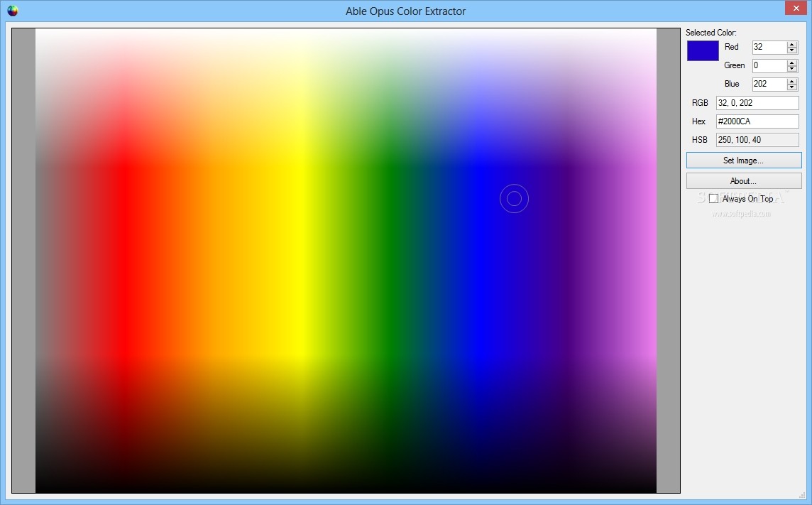Click the color wheel icon in the title bar

[x=13, y=11]
